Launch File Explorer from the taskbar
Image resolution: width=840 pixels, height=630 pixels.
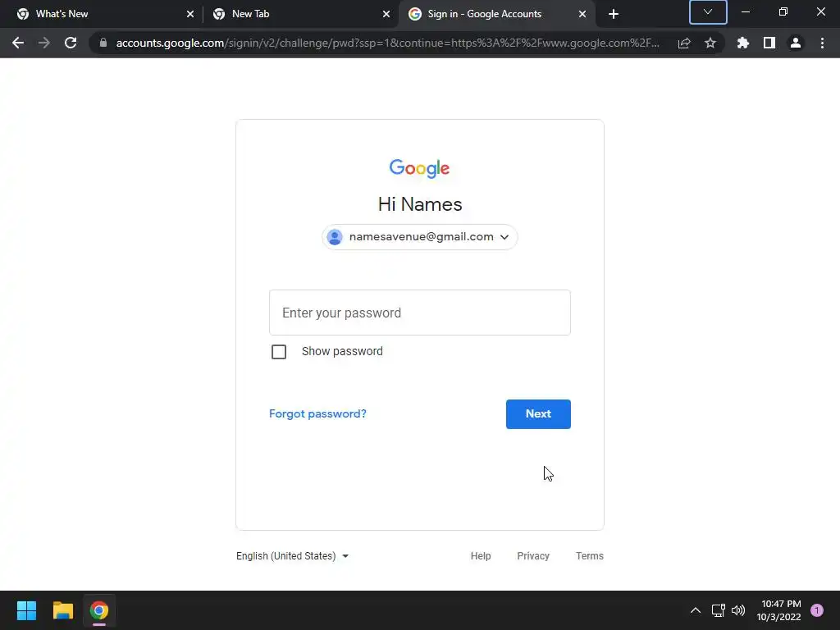coord(62,610)
